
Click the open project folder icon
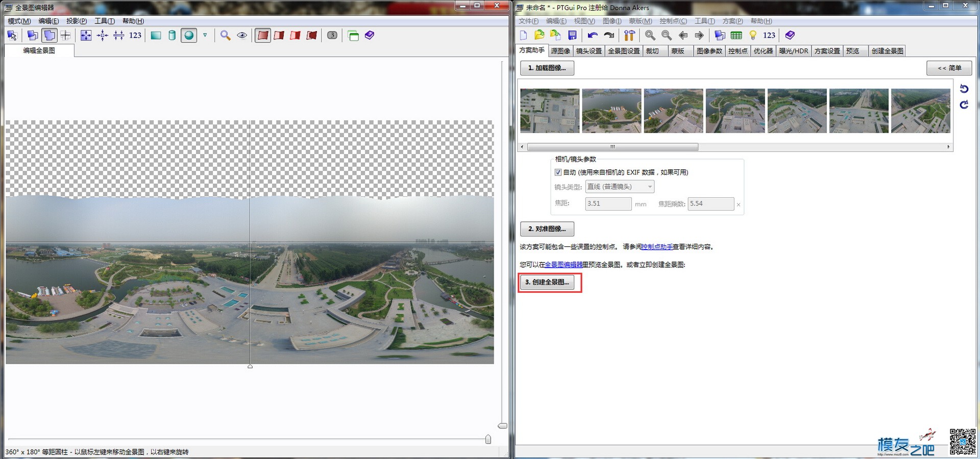(540, 35)
